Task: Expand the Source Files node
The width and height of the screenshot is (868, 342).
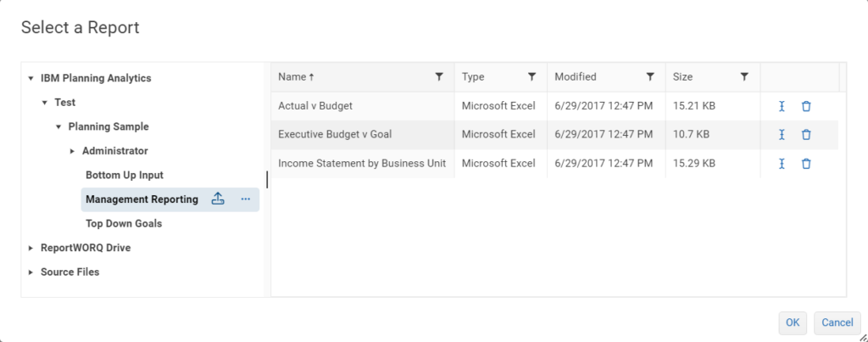Action: coord(31,272)
